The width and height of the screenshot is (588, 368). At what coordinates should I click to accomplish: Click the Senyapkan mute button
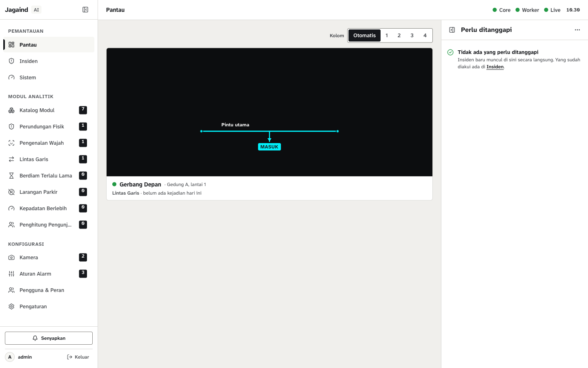coord(49,338)
